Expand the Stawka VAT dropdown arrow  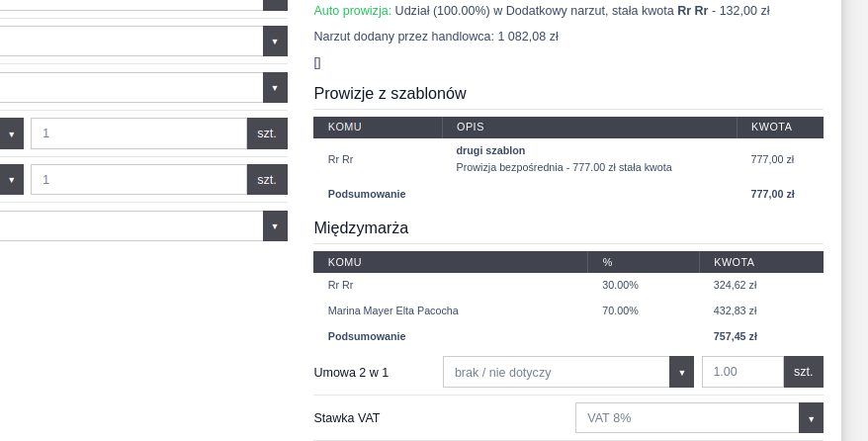[x=811, y=418]
